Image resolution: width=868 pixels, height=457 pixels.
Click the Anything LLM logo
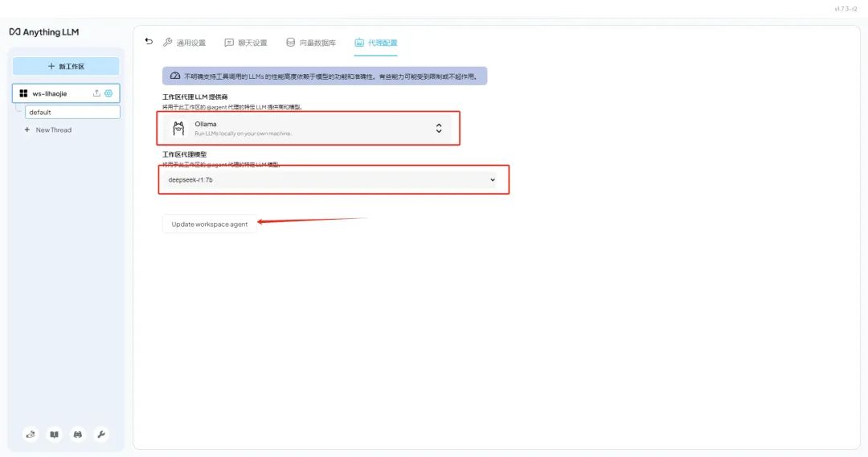click(44, 32)
